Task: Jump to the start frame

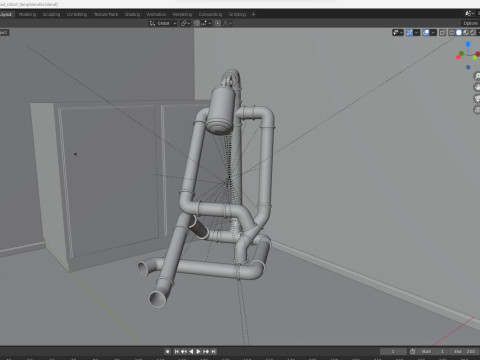Action: pos(177,351)
